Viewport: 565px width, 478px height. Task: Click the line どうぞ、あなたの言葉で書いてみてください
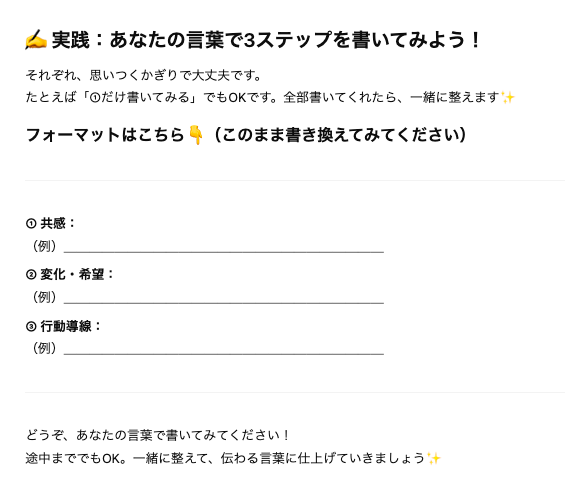[x=157, y=435]
